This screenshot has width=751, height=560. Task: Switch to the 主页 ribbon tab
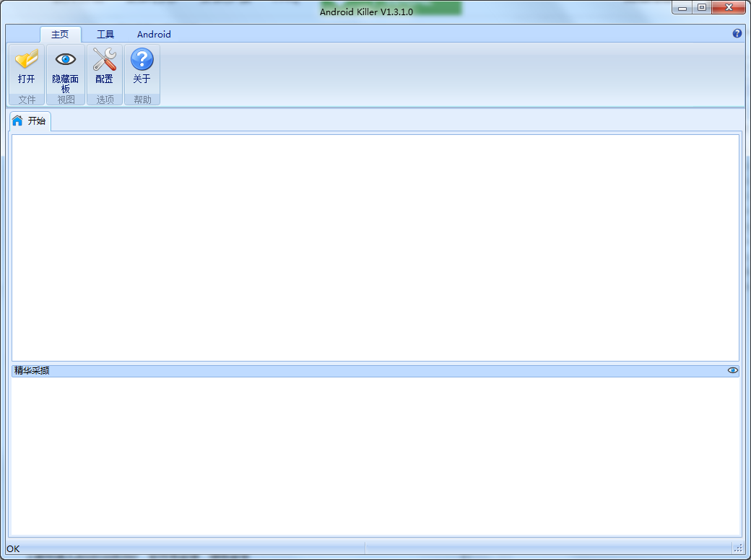[61, 35]
